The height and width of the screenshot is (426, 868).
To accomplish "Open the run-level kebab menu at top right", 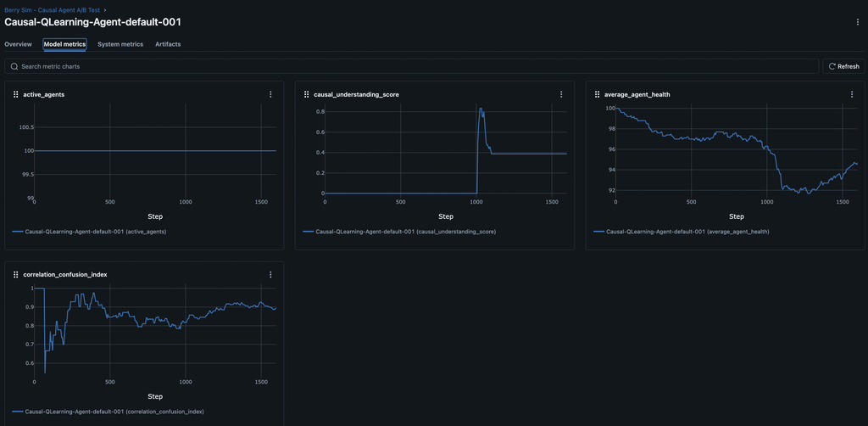I will pos(857,22).
